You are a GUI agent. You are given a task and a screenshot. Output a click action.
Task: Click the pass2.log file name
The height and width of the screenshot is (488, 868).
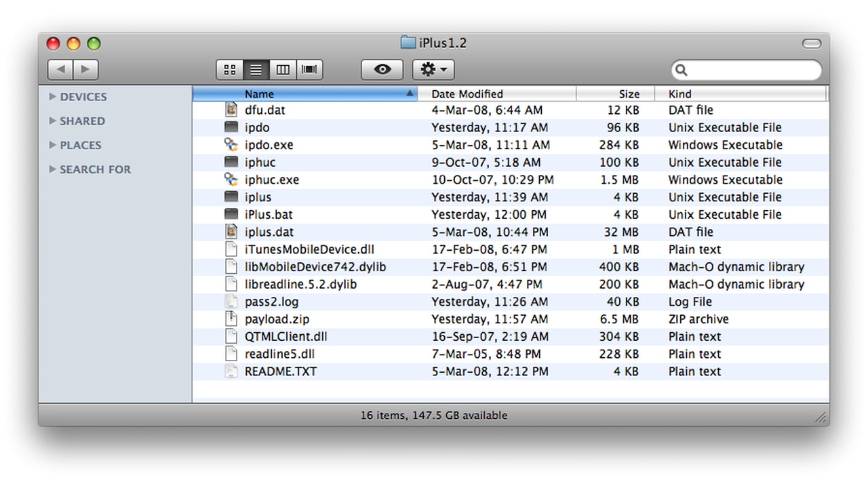(x=272, y=302)
